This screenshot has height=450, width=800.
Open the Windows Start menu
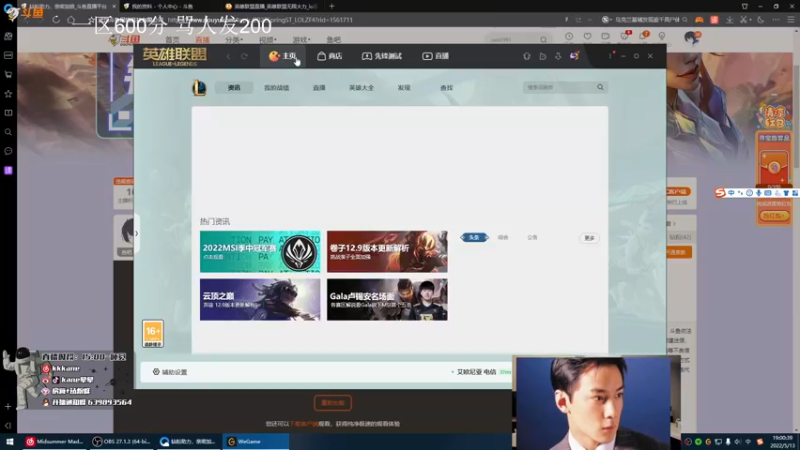pyautogui.click(x=9, y=442)
